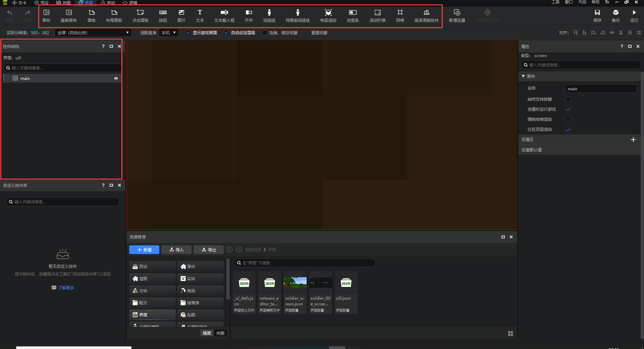Collapse the 画布 property section
This screenshot has width=644, height=349.
pyautogui.click(x=523, y=77)
